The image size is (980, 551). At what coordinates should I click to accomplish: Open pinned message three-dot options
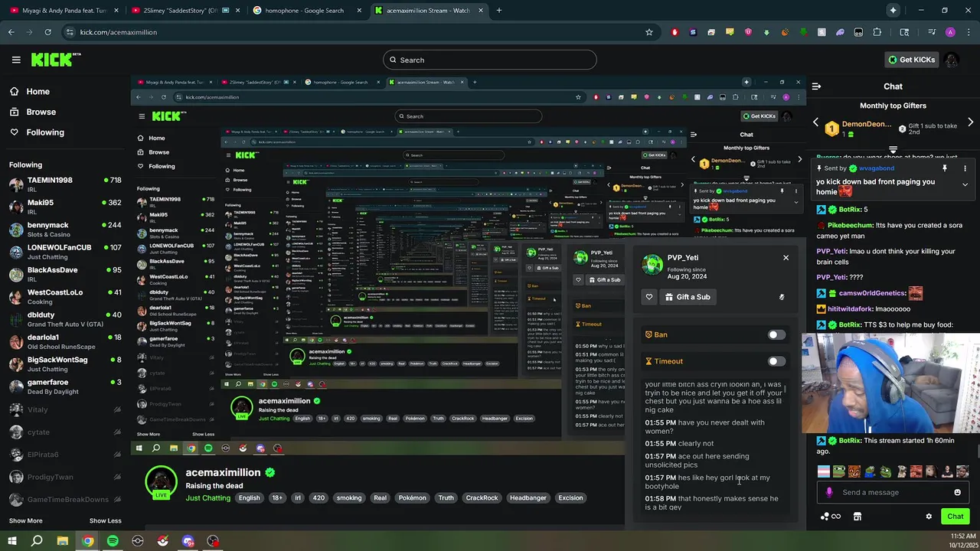965,168
